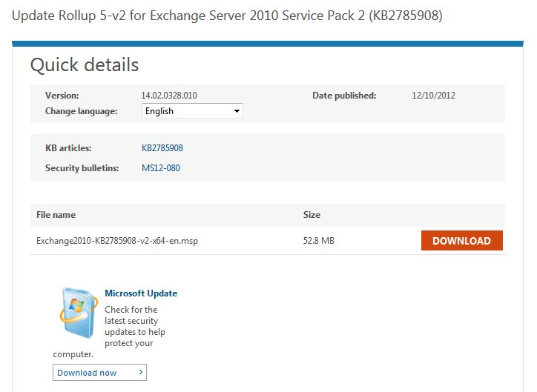Click the Size column header
The height and width of the screenshot is (392, 537).
click(x=312, y=215)
